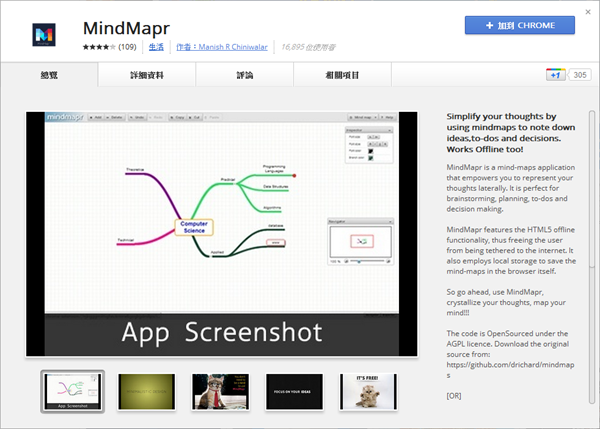This screenshot has width=600, height=429.
Task: Select the Focus On Your Ideas thumbnail
Action: click(294, 391)
